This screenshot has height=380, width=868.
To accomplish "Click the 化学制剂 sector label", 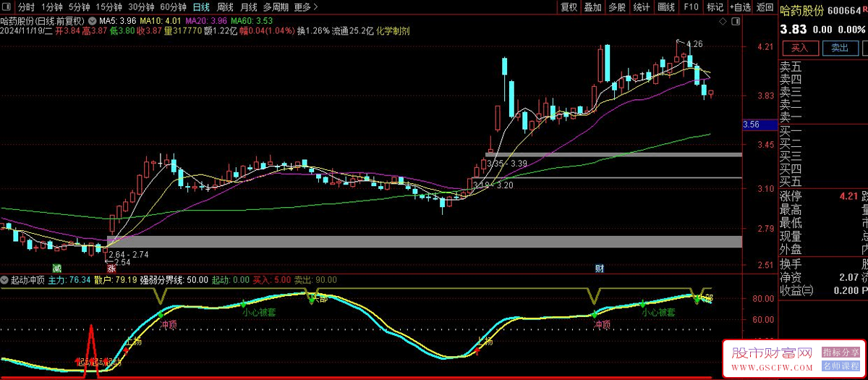I will (393, 31).
